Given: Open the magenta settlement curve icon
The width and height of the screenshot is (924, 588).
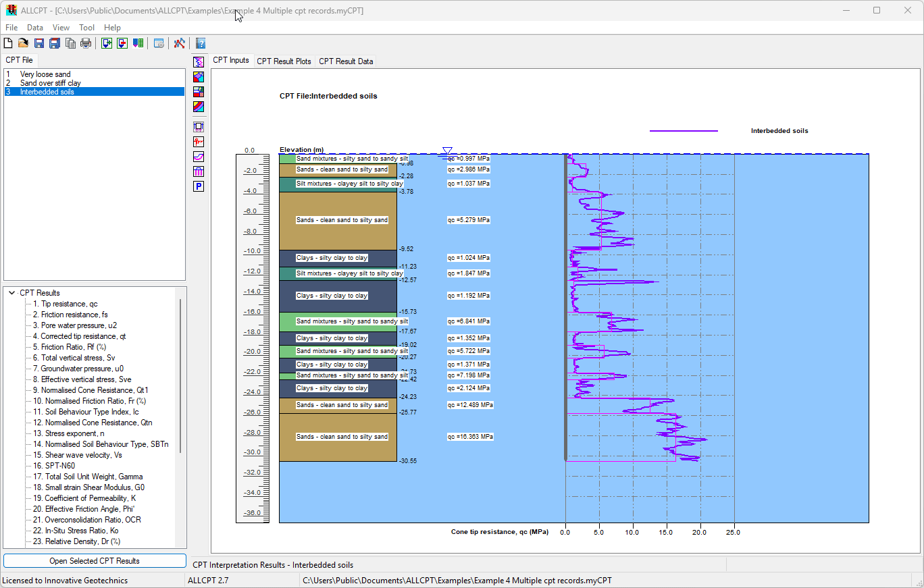Looking at the screenshot, I should [x=199, y=157].
